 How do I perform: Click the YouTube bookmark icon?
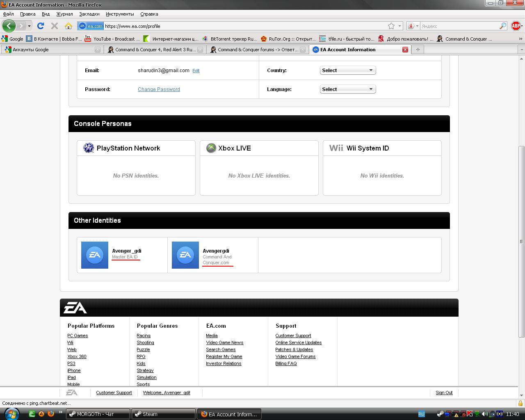(x=88, y=39)
